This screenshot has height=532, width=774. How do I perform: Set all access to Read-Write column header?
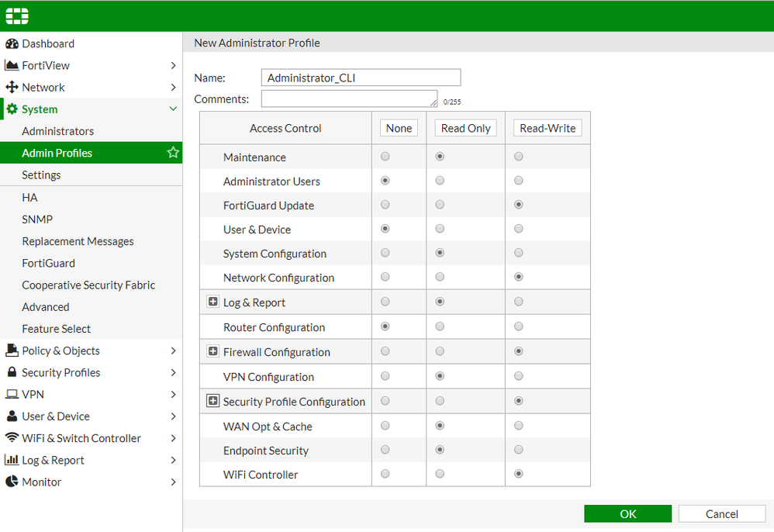coord(548,128)
